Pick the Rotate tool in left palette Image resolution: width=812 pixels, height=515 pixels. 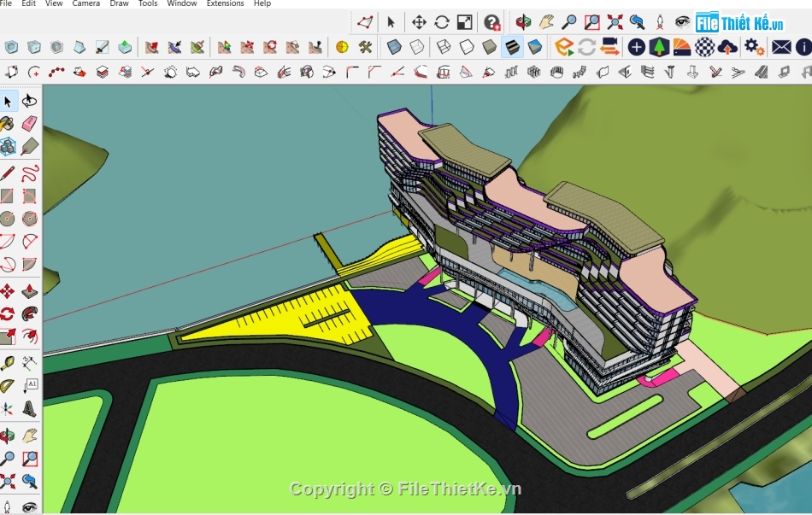pyautogui.click(x=7, y=313)
